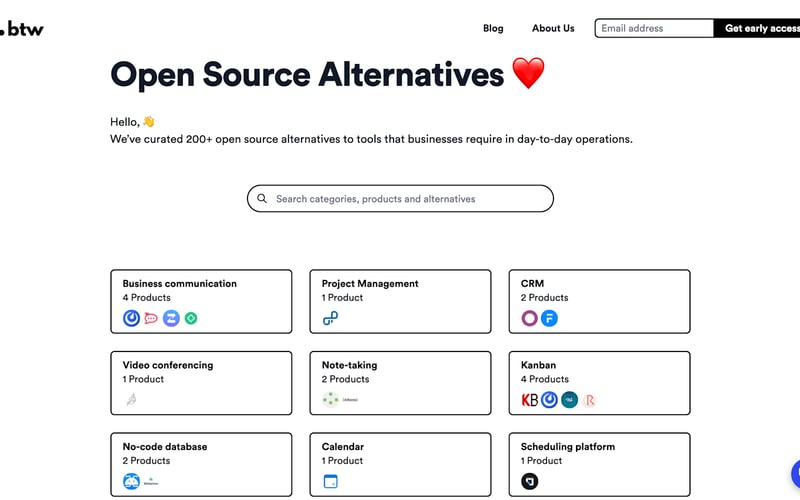
Task: Open the red Rocket.Chat speech bubble icon
Action: coord(151,318)
